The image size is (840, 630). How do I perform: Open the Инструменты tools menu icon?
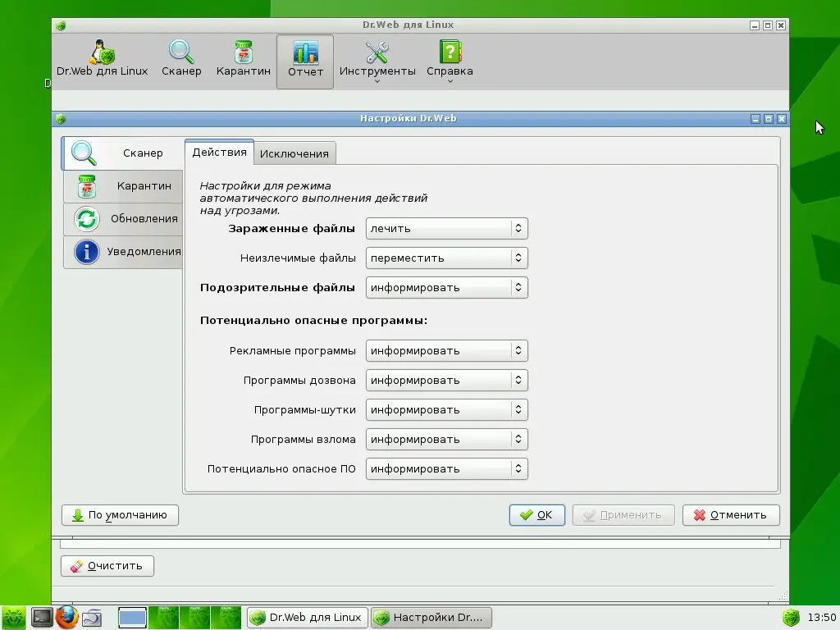click(377, 58)
